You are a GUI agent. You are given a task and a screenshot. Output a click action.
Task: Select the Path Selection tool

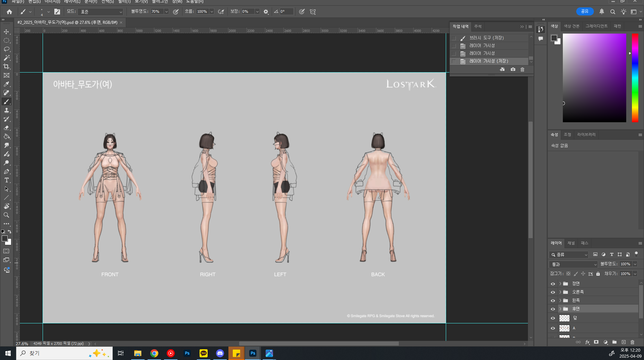pyautogui.click(x=6, y=189)
